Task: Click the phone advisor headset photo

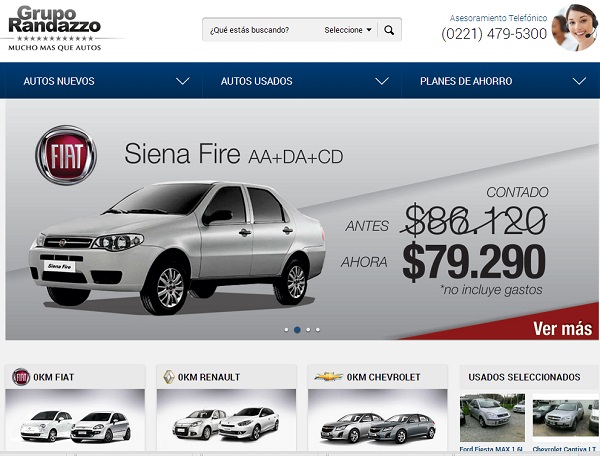Action: pyautogui.click(x=574, y=28)
